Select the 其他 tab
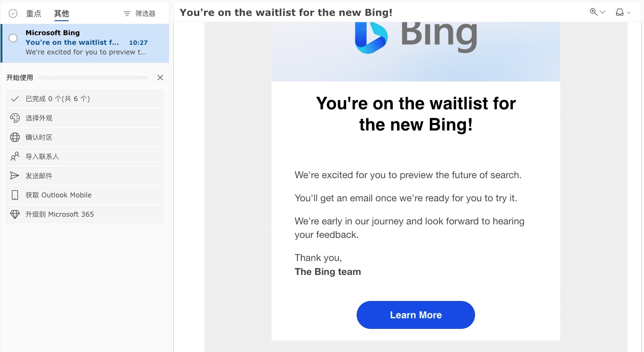 tap(62, 13)
